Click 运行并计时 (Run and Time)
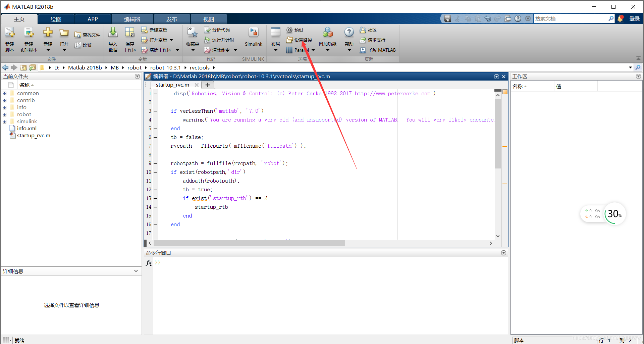644x344 pixels. pos(219,40)
